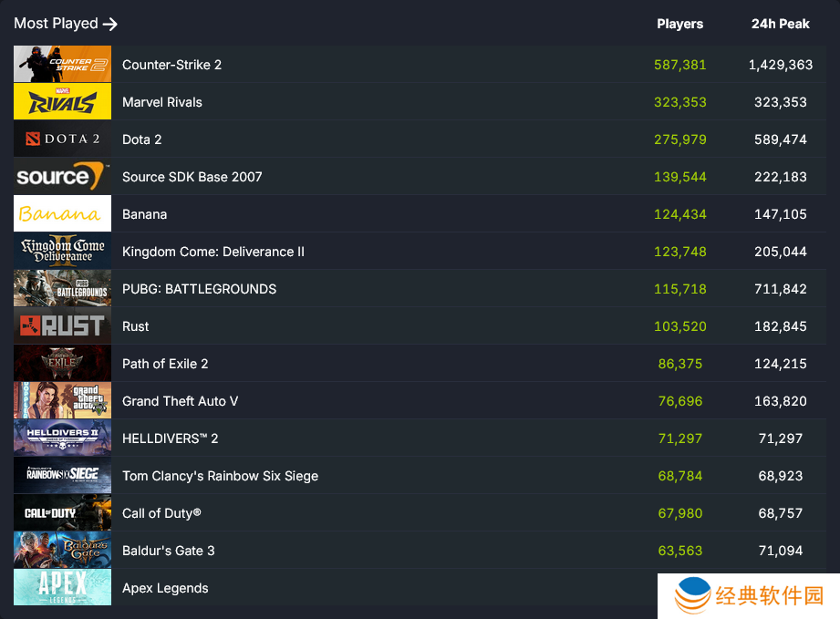
Task: Click the Baldur's Gate 3 thumbnail
Action: pyautogui.click(x=62, y=551)
